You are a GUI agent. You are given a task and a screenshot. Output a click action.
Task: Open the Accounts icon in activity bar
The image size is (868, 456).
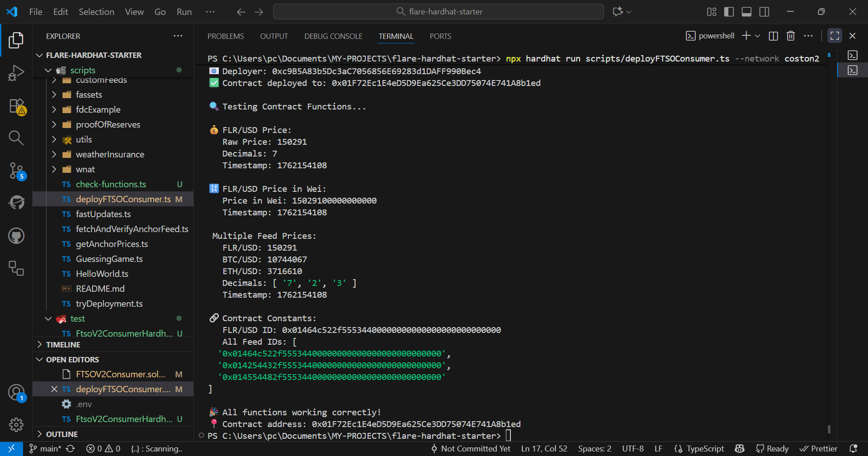tap(16, 392)
